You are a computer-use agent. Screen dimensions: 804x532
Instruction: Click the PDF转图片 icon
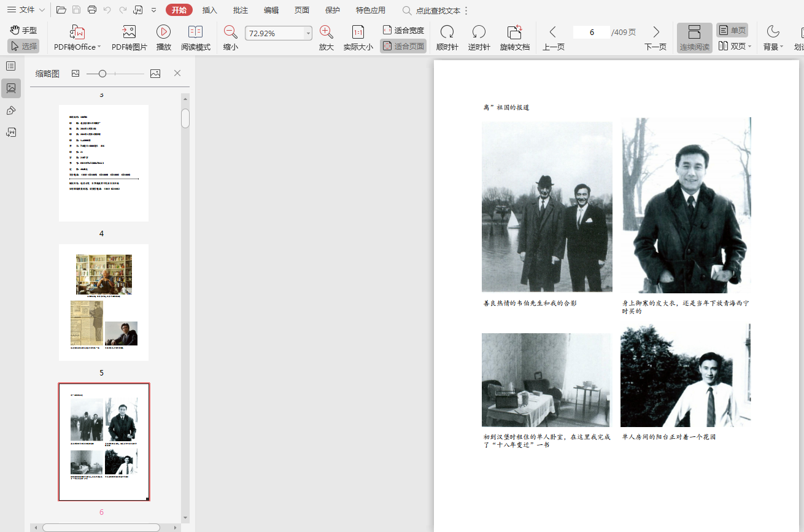click(129, 33)
